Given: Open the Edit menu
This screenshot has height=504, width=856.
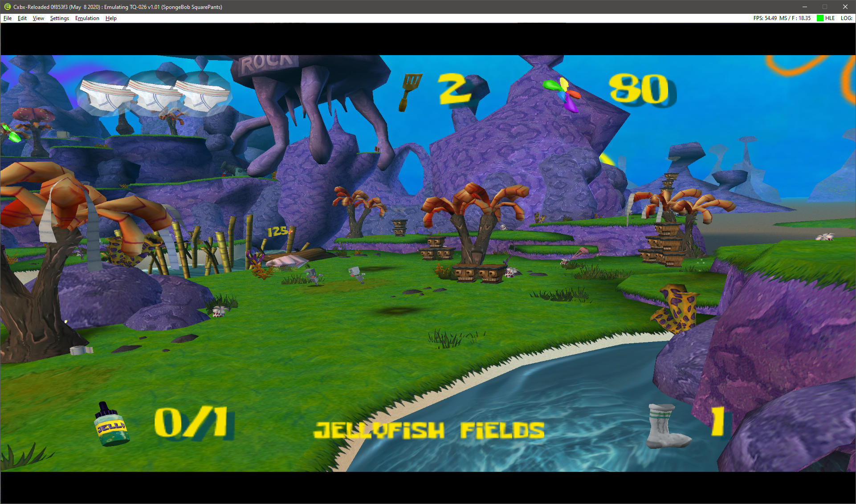Looking at the screenshot, I should click(22, 18).
